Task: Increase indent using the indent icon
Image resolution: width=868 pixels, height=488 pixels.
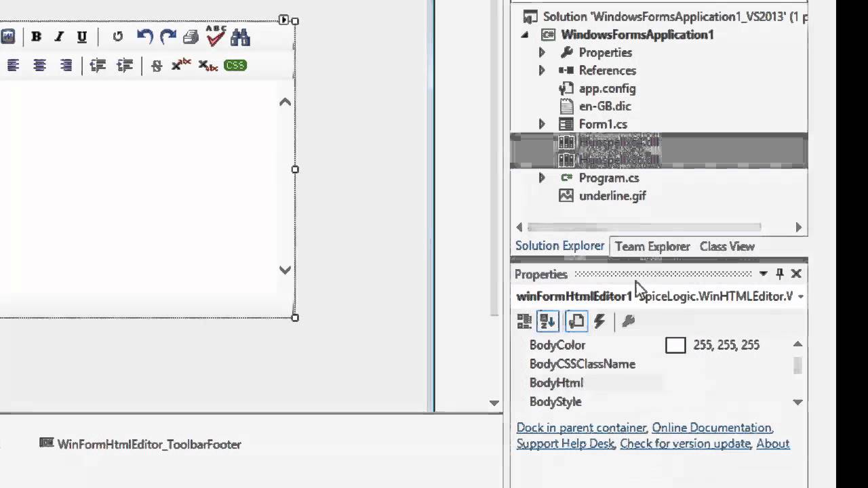Action: click(x=125, y=65)
